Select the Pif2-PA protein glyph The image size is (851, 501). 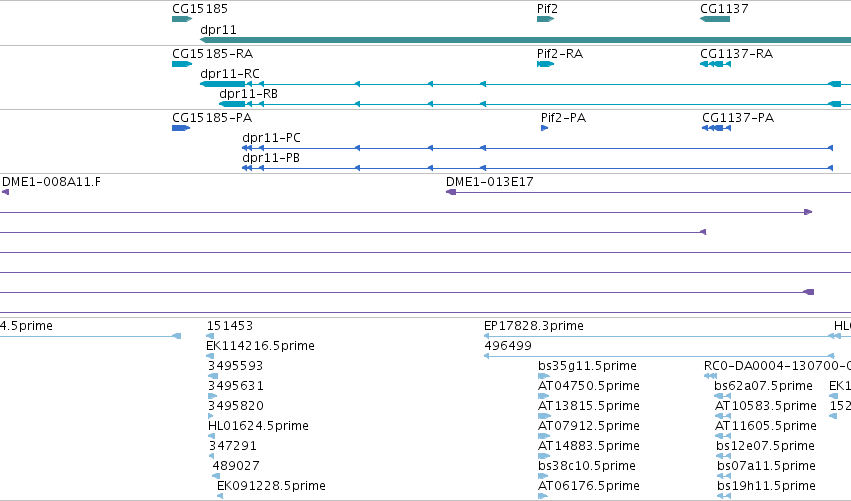click(545, 128)
